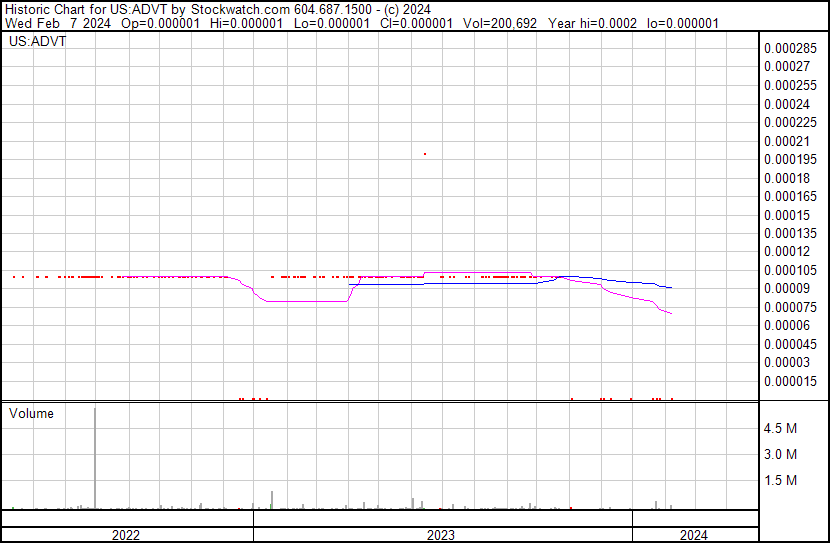
Task: Select the 2024 year label on time axis
Action: pyautogui.click(x=693, y=535)
